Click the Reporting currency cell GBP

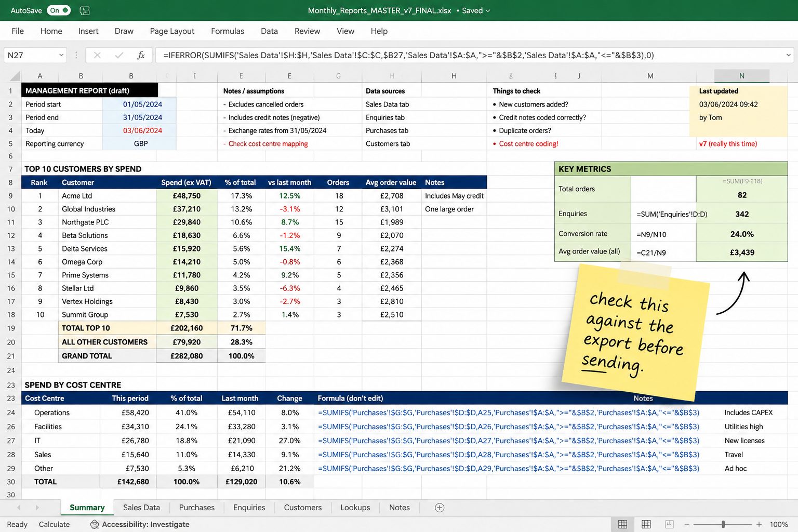click(x=140, y=144)
